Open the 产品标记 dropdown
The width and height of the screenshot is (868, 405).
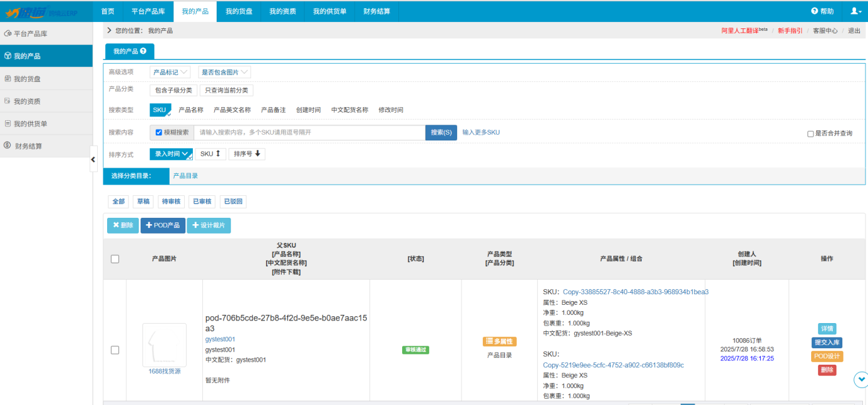coord(170,72)
